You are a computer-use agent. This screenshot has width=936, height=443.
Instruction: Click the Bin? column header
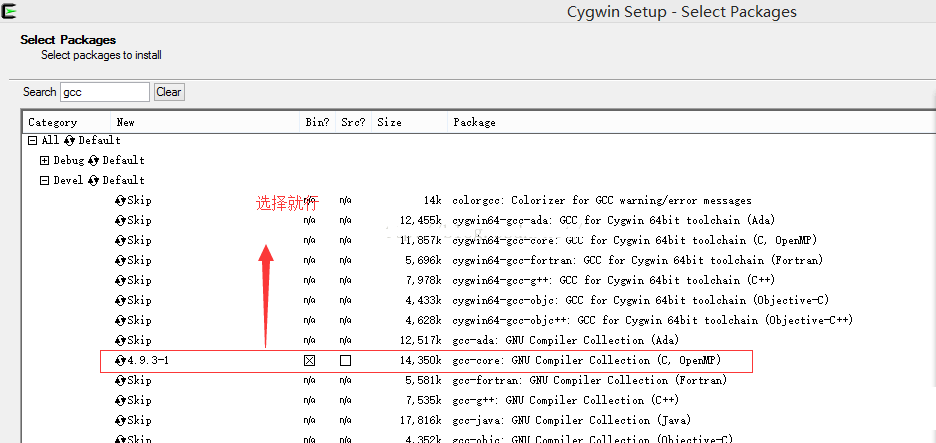pos(318,122)
